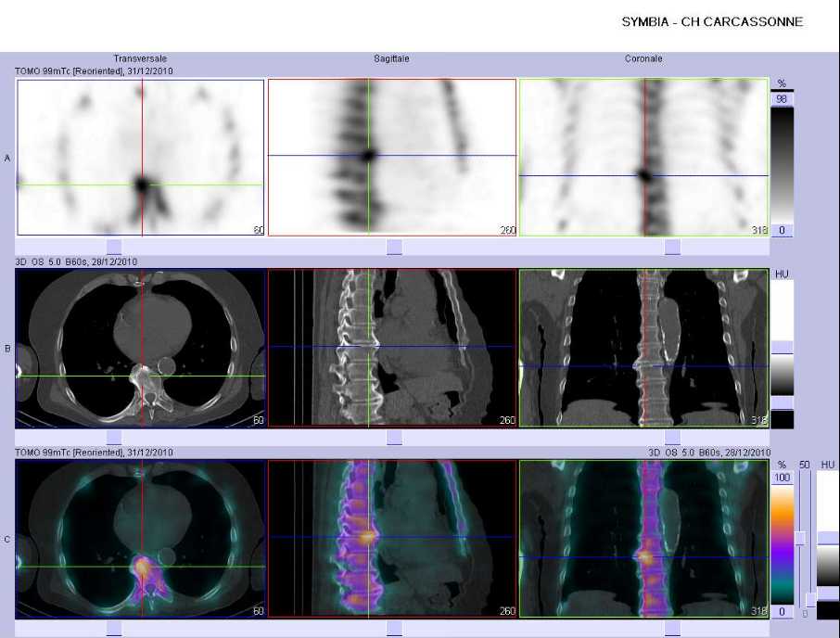Click slice slider handle under fused coronal image
This screenshot has width=840, height=638.
point(672,629)
